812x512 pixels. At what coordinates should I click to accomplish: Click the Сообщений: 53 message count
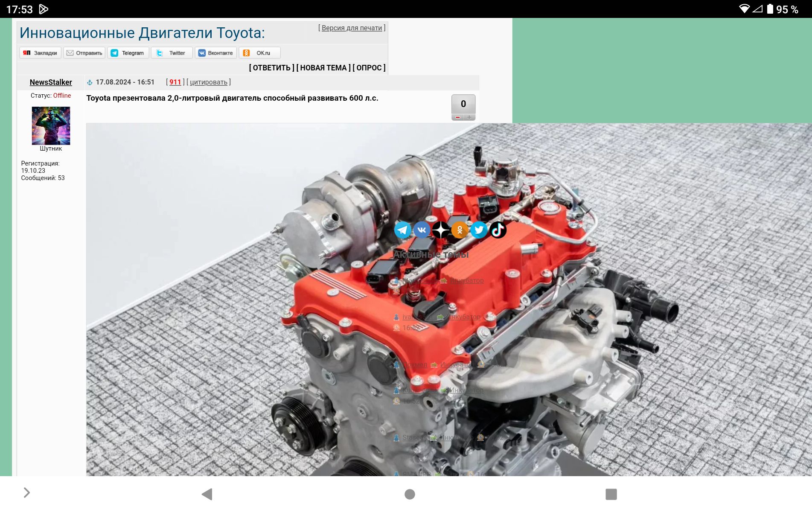pyautogui.click(x=43, y=178)
